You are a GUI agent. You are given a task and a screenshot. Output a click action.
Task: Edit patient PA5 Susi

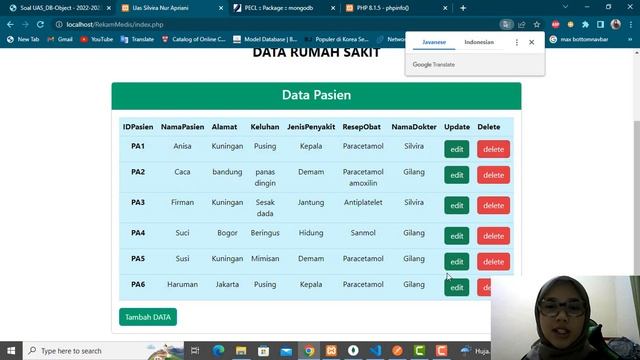(x=456, y=262)
